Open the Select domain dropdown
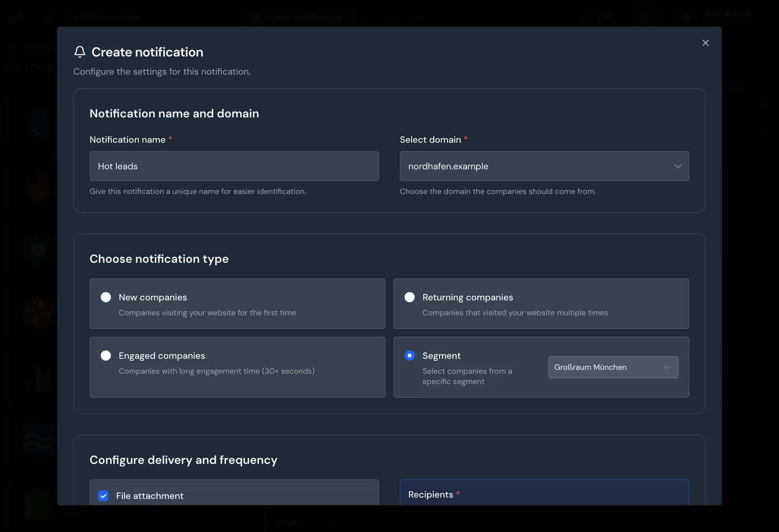 (544, 166)
